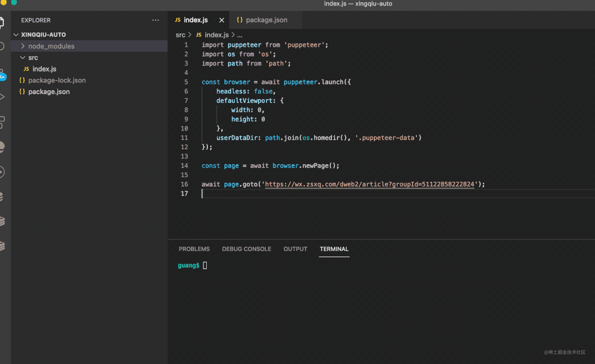Click the JS icon in the breadcrumb path

[x=199, y=35]
